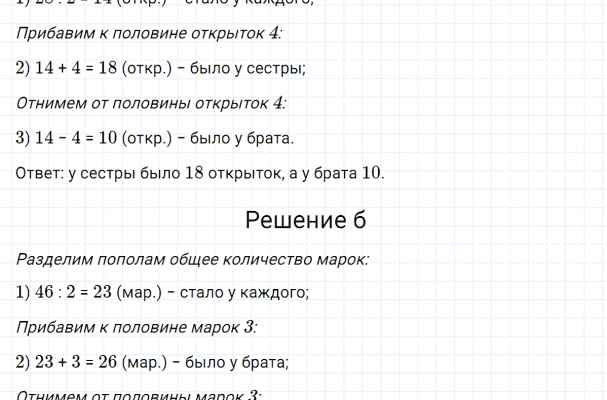Click the cut-off bottom line "Отнимем от половины марок"

click(139, 396)
